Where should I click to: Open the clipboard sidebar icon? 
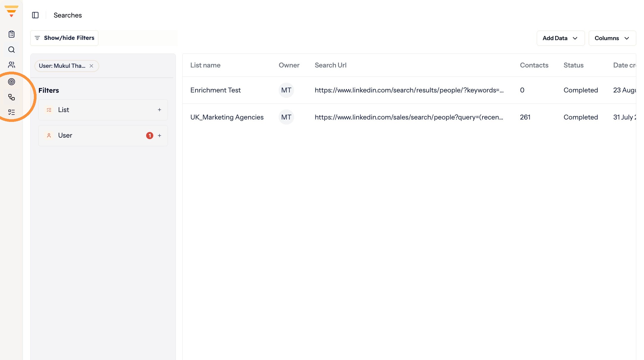point(12,34)
